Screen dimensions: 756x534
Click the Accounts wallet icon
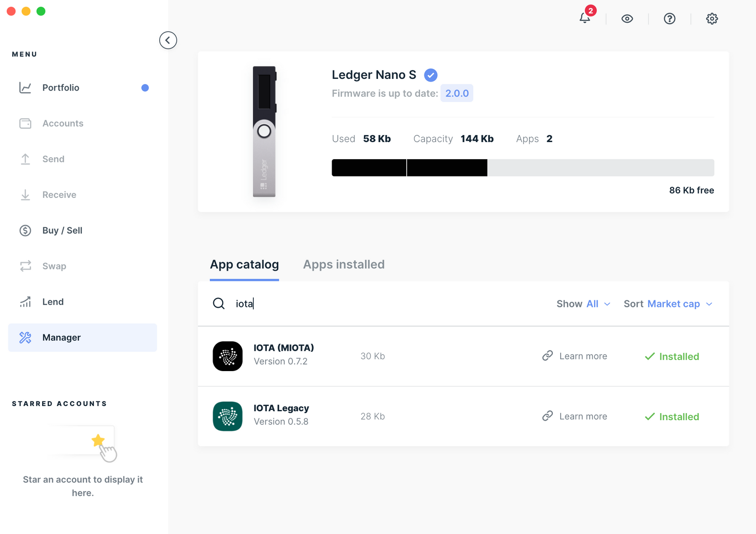(x=25, y=123)
